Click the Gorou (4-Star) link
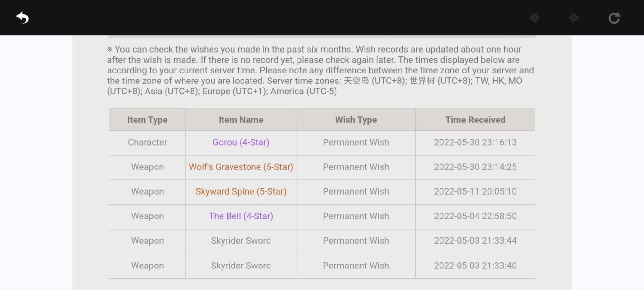The image size is (644, 290). point(241,142)
